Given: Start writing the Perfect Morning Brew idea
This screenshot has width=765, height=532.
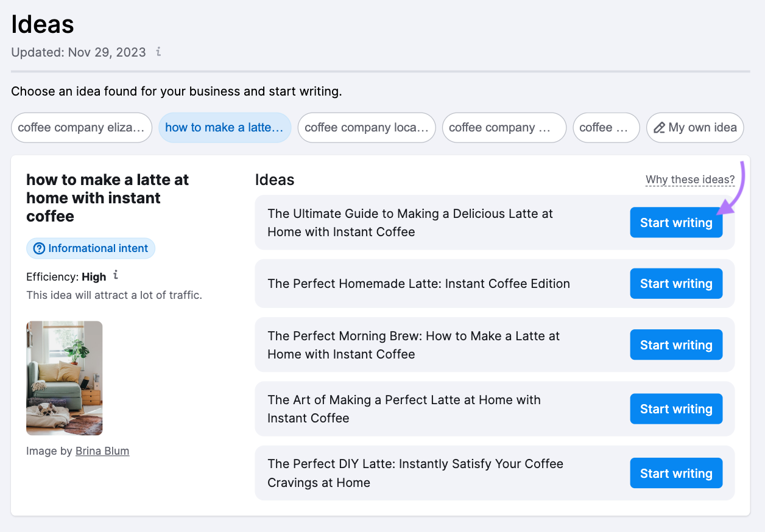Looking at the screenshot, I should [676, 345].
